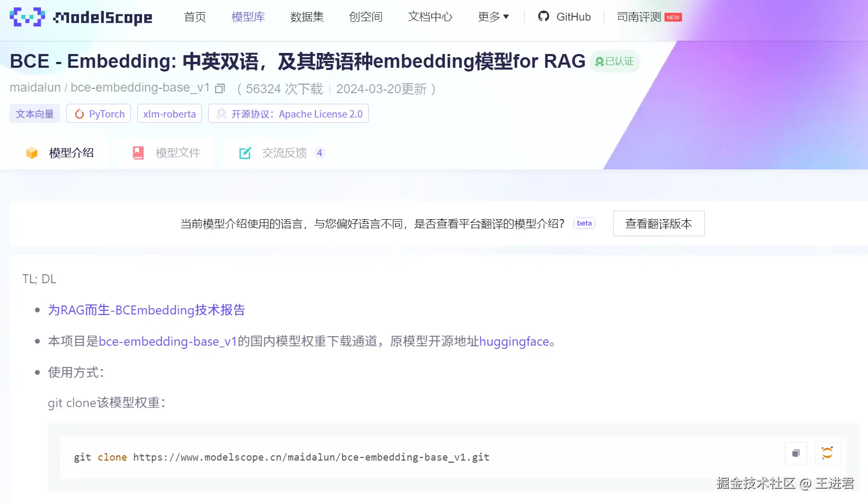Switch to the 交流反馈 tab
Screen dimensions: 868x504
point(282,153)
